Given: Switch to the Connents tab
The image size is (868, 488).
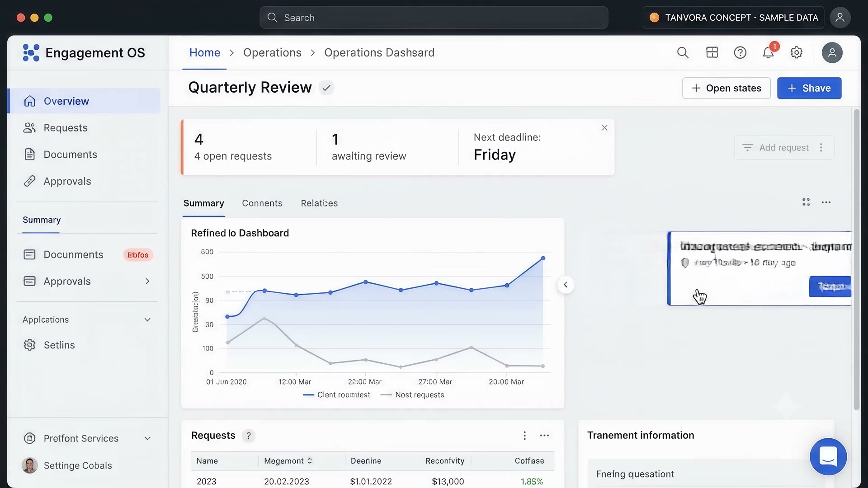Looking at the screenshot, I should (262, 203).
